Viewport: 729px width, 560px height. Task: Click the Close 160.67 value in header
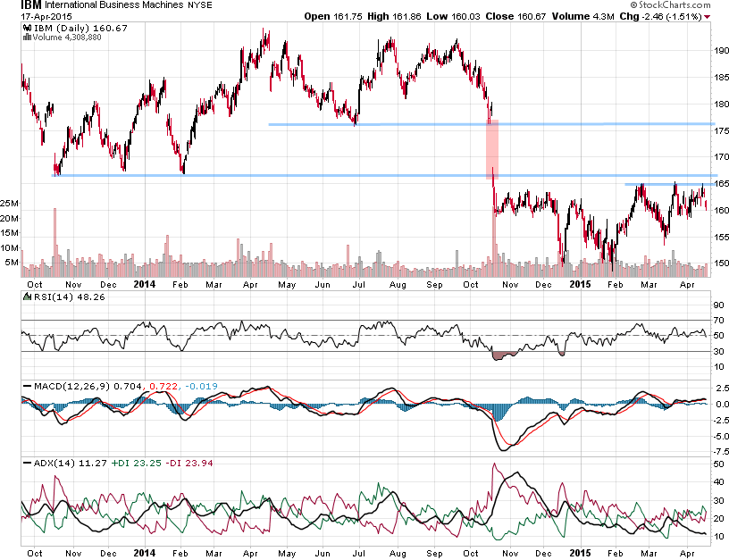(x=515, y=16)
